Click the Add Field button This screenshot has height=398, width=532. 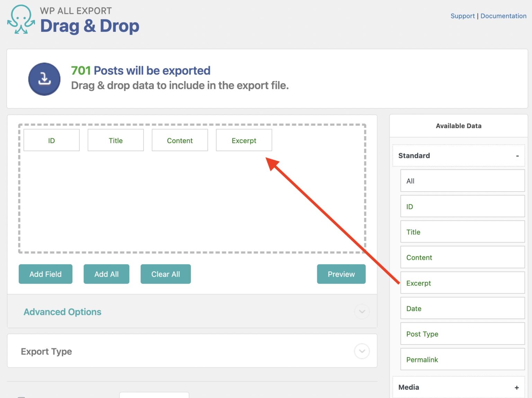coord(45,274)
